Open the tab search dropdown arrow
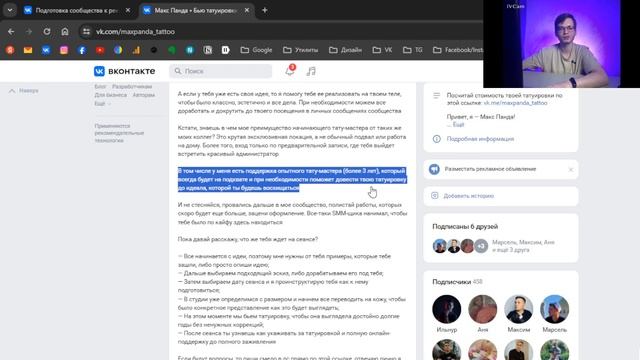 tap(10, 10)
